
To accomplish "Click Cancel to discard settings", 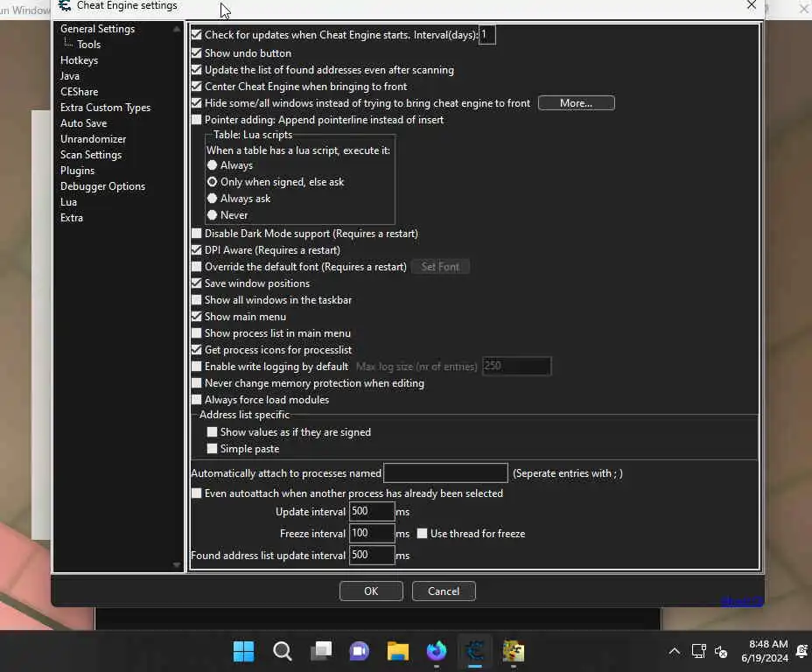I will pos(444,591).
